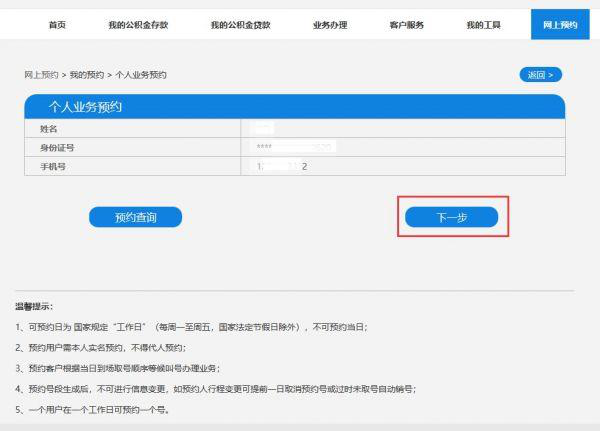Click the 温馨提示 heading
Viewport: 600px width, 431px height.
tap(34, 306)
